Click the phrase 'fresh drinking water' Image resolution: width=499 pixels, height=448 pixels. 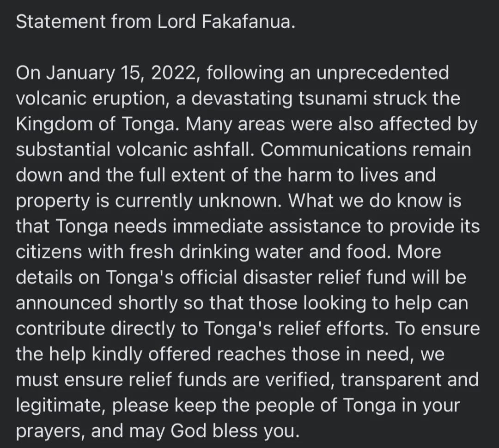click(216, 252)
